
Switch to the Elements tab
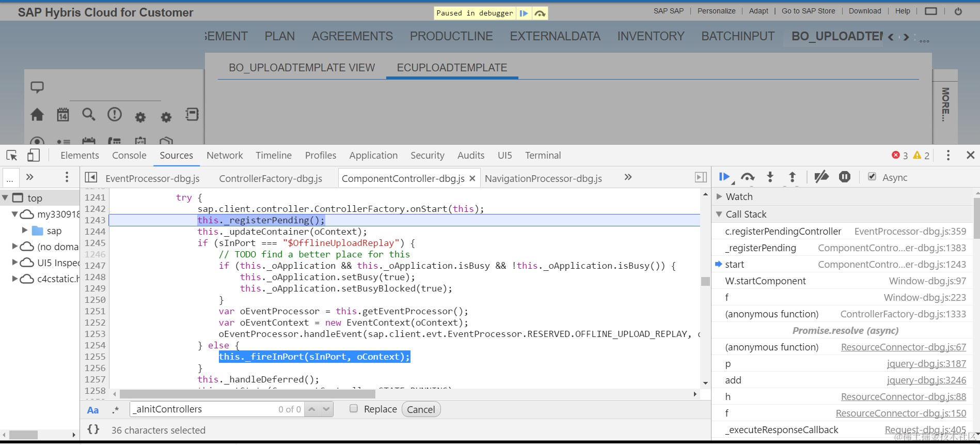point(80,156)
